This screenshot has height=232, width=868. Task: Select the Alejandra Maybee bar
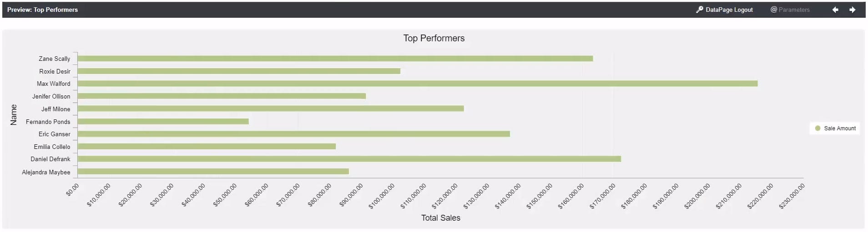213,172
